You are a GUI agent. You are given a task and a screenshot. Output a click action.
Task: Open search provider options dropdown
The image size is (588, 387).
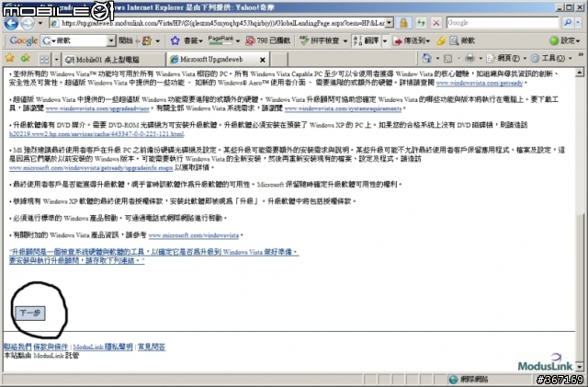click(x=578, y=23)
